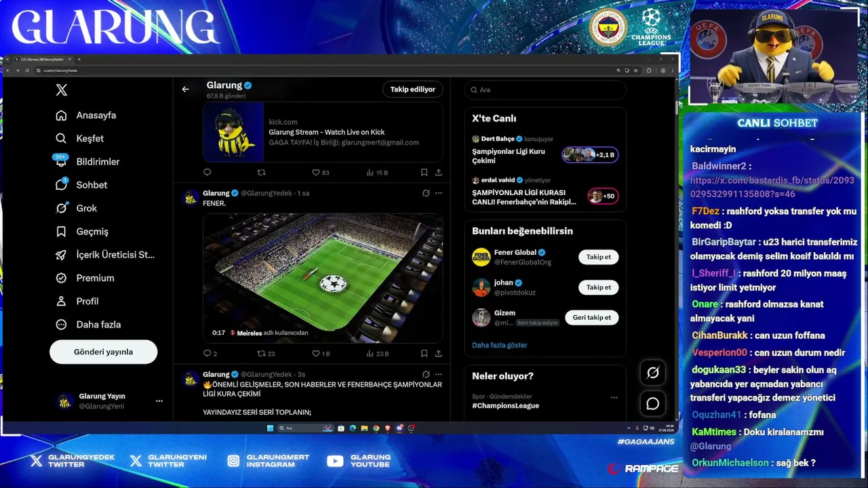Repost the FENER. post with 23 reposts
The width and height of the screenshot is (868, 488).
pos(266,353)
